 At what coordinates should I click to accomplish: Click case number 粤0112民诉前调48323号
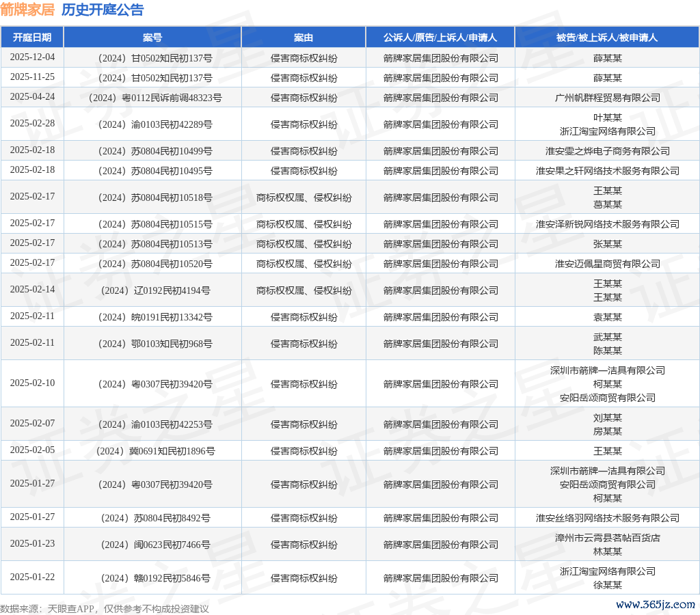tap(155, 98)
